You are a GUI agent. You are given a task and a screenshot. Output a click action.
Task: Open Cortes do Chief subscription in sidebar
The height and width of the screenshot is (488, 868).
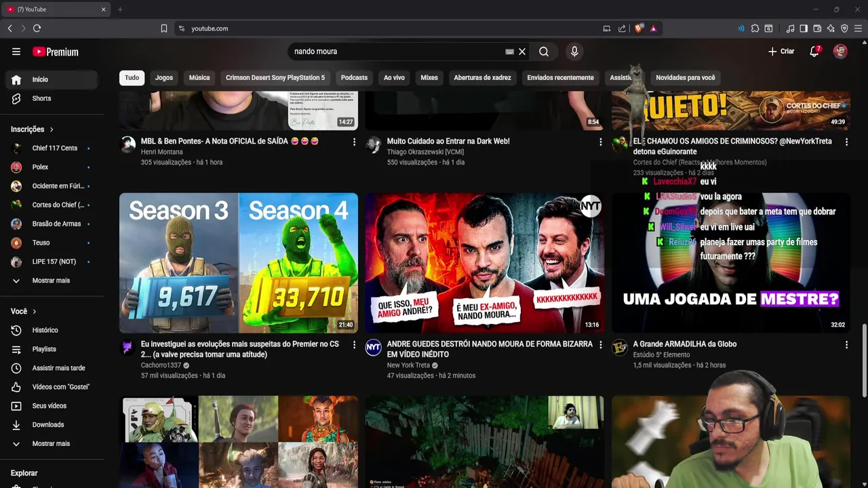pyautogui.click(x=52, y=205)
